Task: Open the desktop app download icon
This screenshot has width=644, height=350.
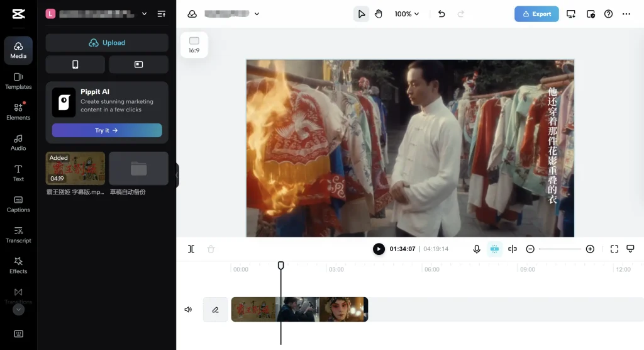Action: point(571,14)
